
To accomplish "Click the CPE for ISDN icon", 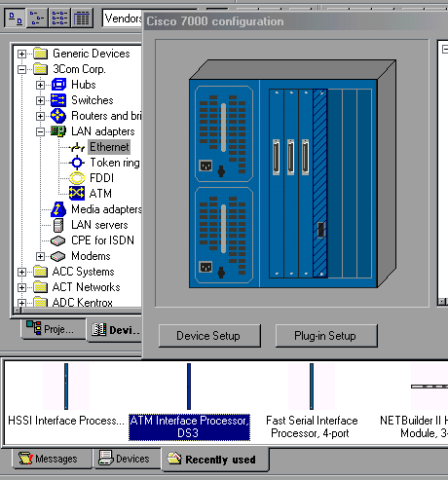I will coord(58,240).
